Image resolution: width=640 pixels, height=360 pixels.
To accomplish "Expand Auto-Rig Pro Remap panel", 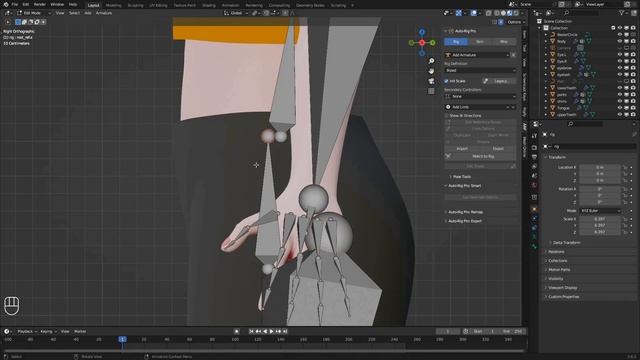I will point(465,212).
